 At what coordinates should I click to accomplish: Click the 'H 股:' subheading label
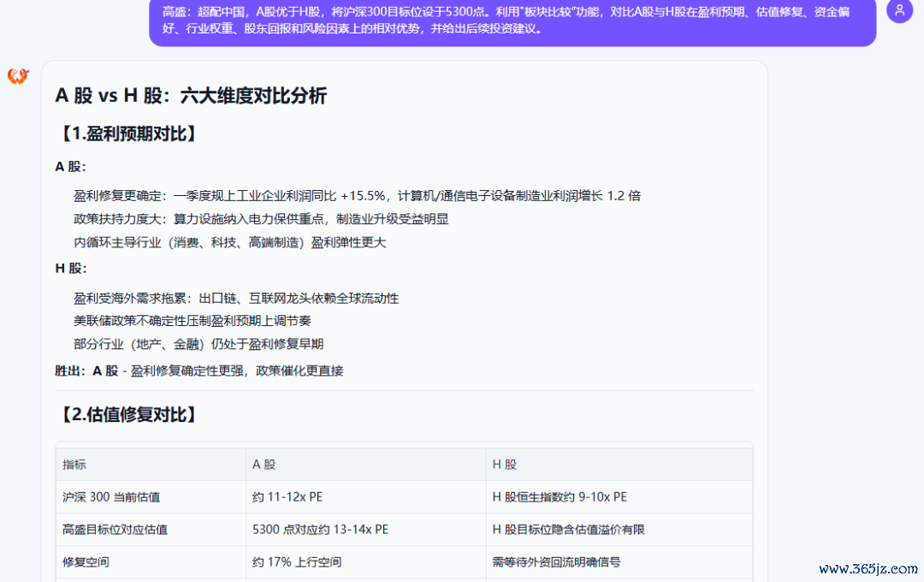(x=71, y=268)
